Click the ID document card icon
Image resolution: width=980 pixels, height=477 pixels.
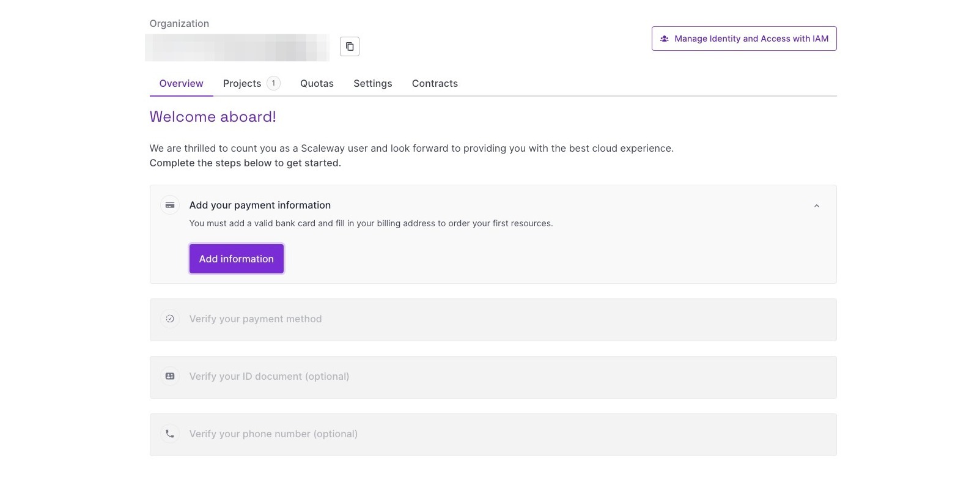tap(170, 376)
